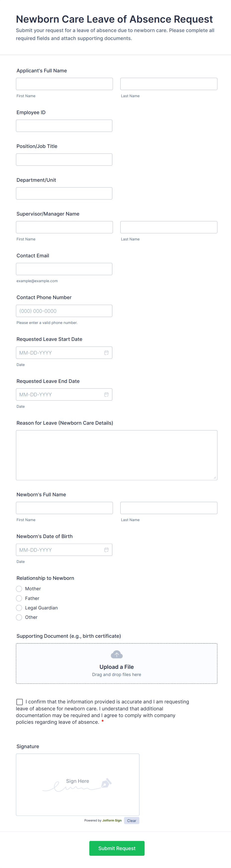Click the supervisor's Last Name field
The image size is (231, 868).
pos(169,227)
